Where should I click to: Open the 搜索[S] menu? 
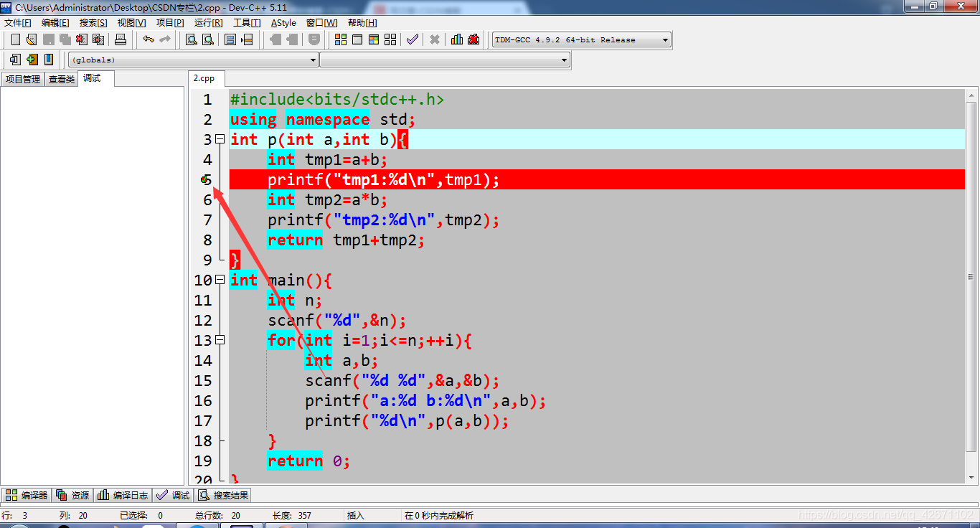[93, 23]
